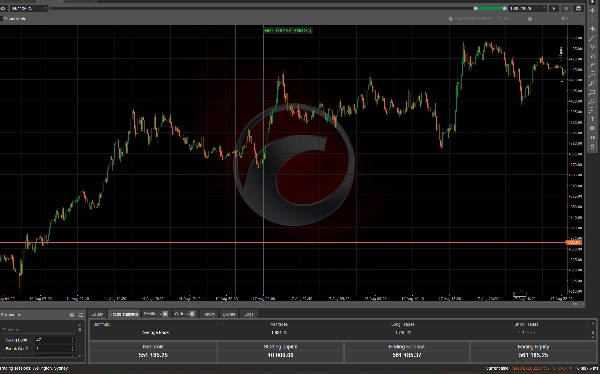Open the chart timeframe dropdown above the price axis

(565, 18)
